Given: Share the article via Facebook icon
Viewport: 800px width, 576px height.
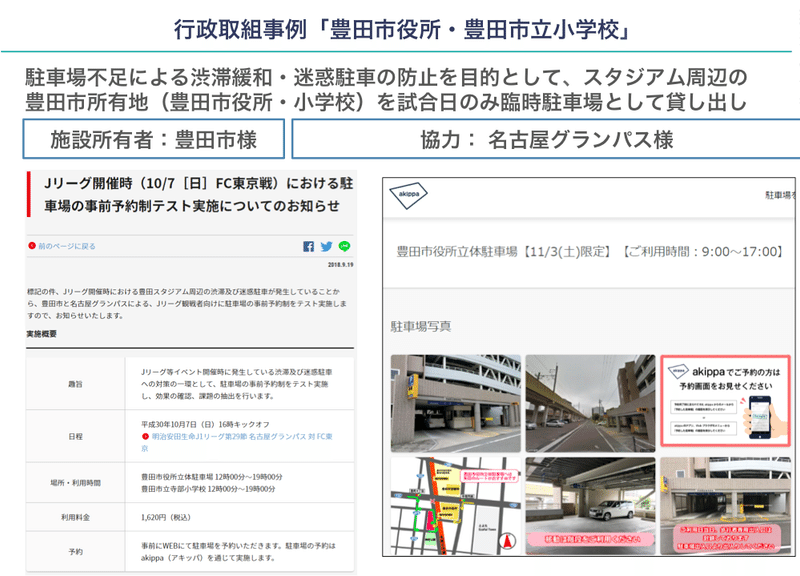Looking at the screenshot, I should (308, 246).
